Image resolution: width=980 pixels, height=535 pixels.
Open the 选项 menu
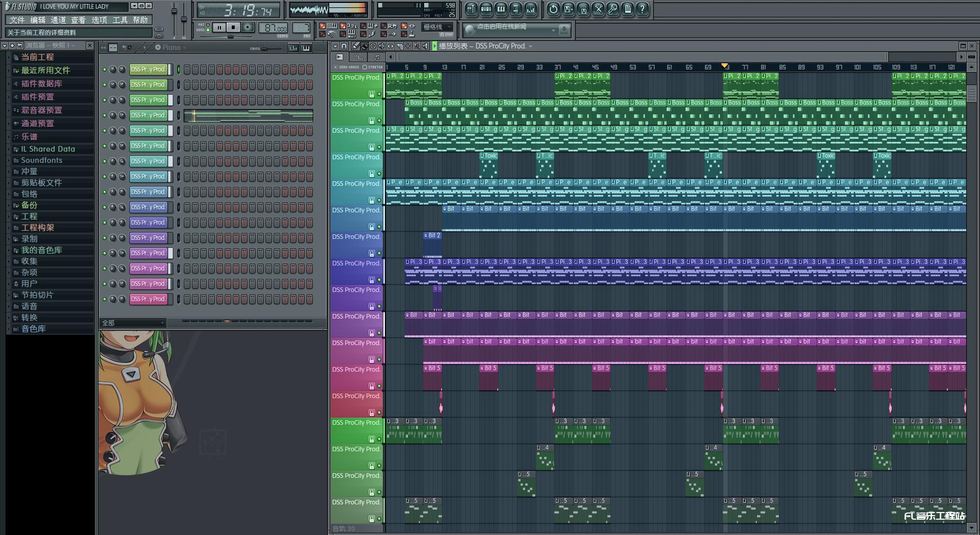pos(99,20)
